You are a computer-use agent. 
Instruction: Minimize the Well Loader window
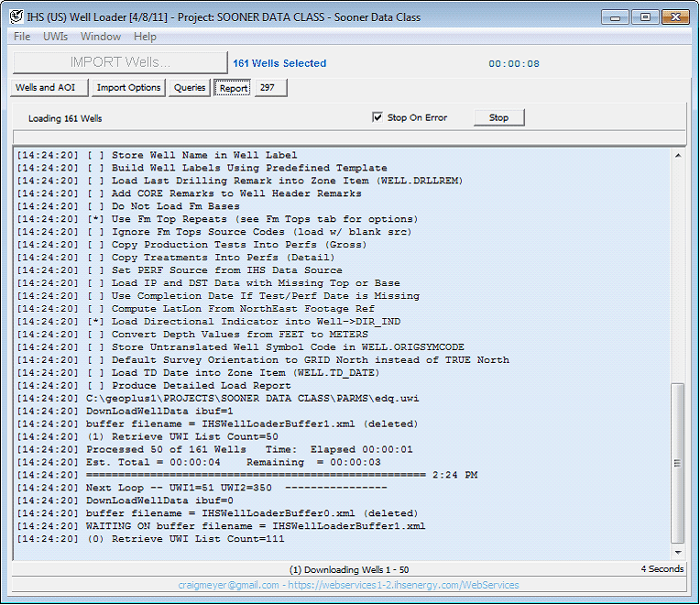[615, 16]
